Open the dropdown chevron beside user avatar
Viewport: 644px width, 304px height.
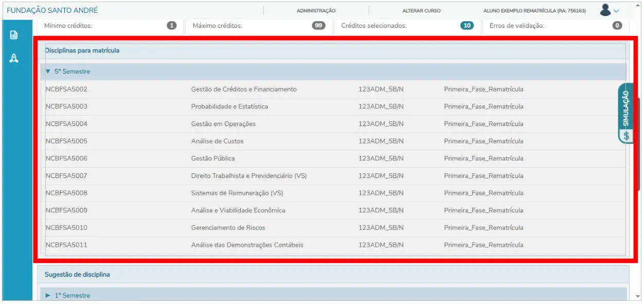[x=616, y=11]
